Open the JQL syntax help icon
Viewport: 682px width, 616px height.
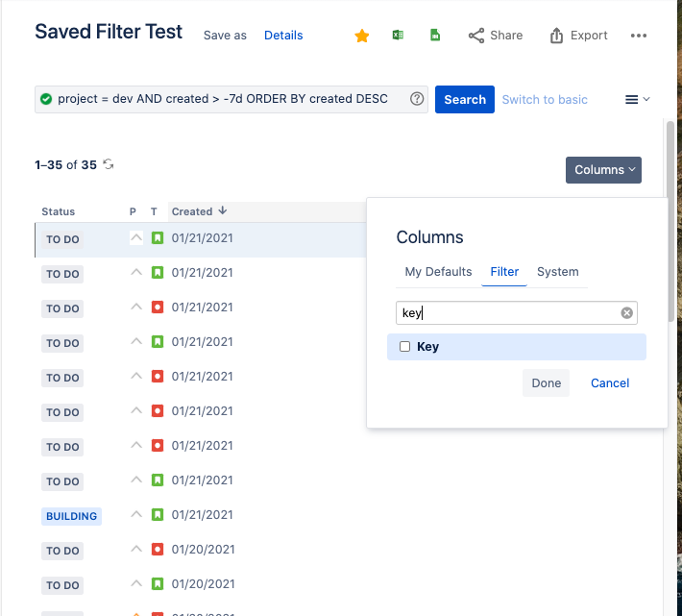click(x=417, y=99)
